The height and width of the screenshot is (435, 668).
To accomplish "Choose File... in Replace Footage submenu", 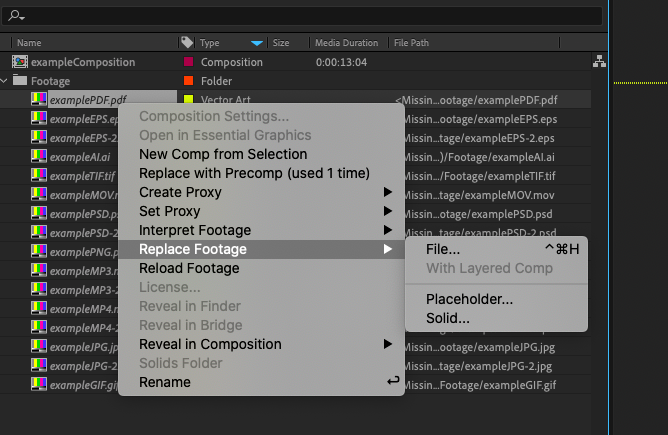I will [443, 249].
